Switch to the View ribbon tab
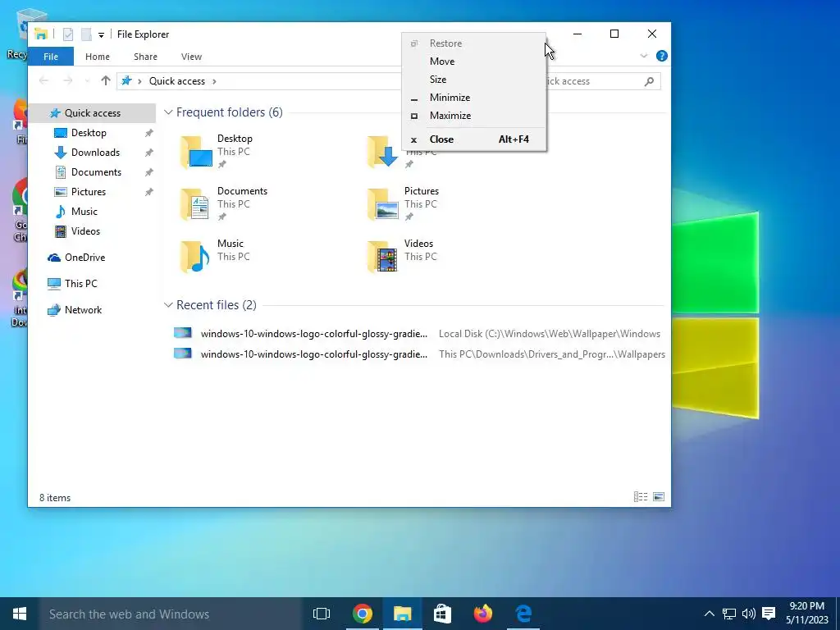Viewport: 840px width, 630px height. tap(191, 57)
